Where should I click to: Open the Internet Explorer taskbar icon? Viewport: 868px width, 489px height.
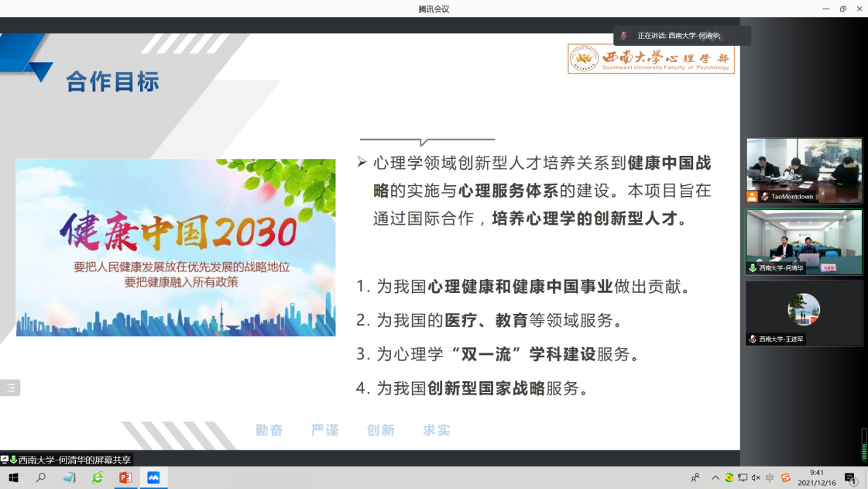point(98,478)
